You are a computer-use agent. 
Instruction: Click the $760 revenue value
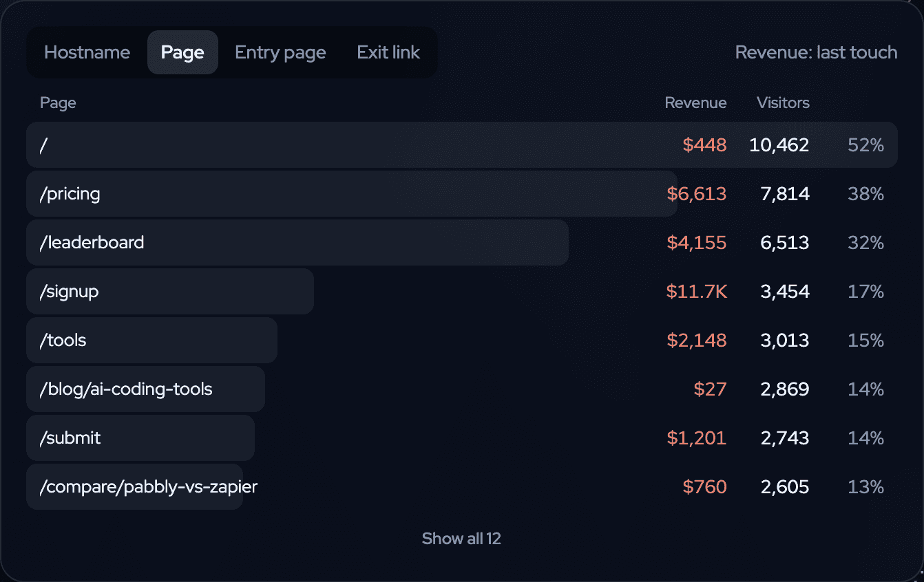click(x=704, y=487)
